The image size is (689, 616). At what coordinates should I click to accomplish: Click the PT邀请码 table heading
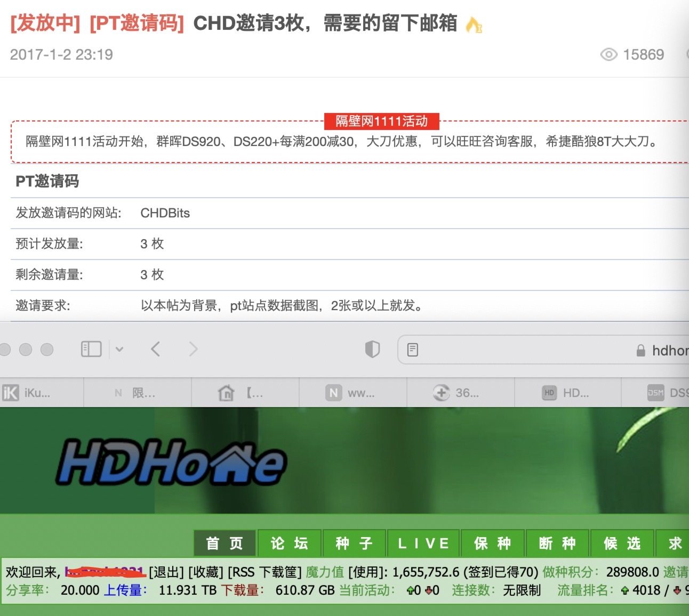pos(47,181)
